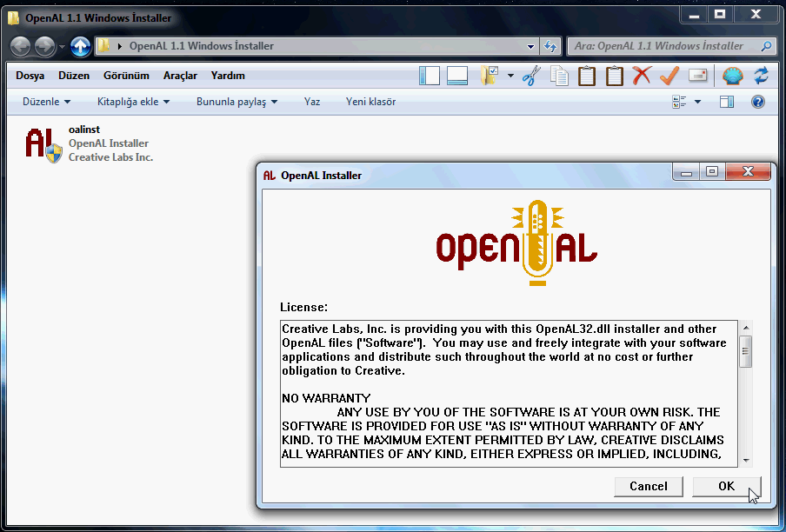Click the change view icon
The height and width of the screenshot is (532, 786).
pos(679,102)
